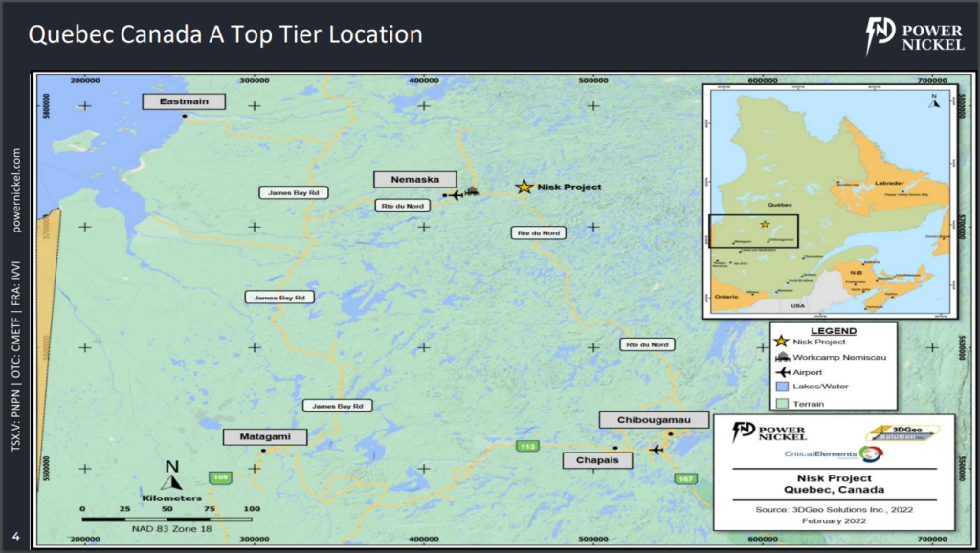Screen dimensions: 980x553
Task: Click the Airport icon in the legend
Action: tap(783, 372)
